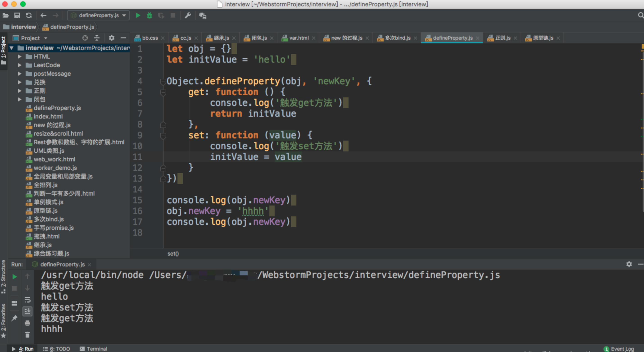The image size is (644, 352).
Task: Open settings via the wrench icon
Action: [188, 16]
